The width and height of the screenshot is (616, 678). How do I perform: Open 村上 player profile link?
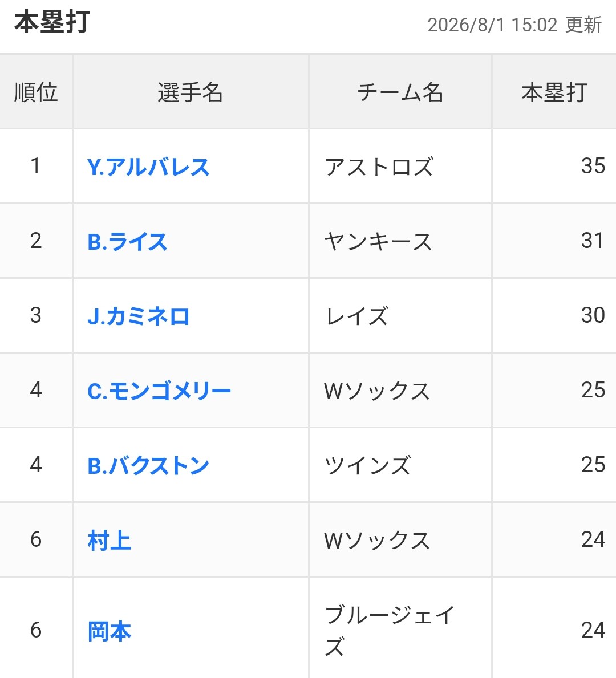click(110, 541)
